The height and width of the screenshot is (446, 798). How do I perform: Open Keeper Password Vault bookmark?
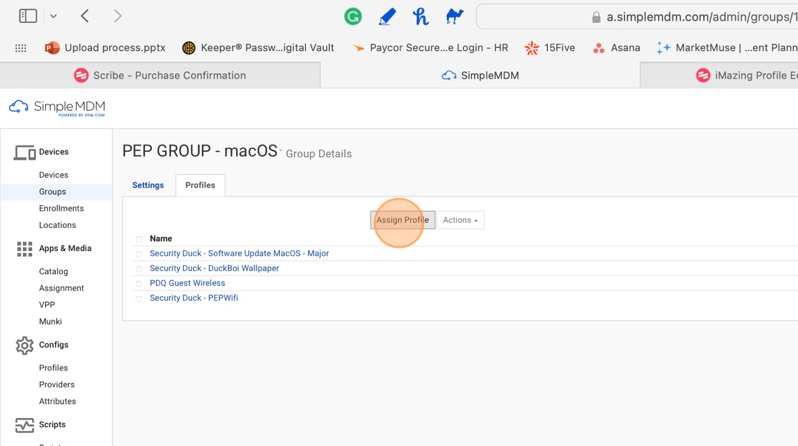(258, 47)
